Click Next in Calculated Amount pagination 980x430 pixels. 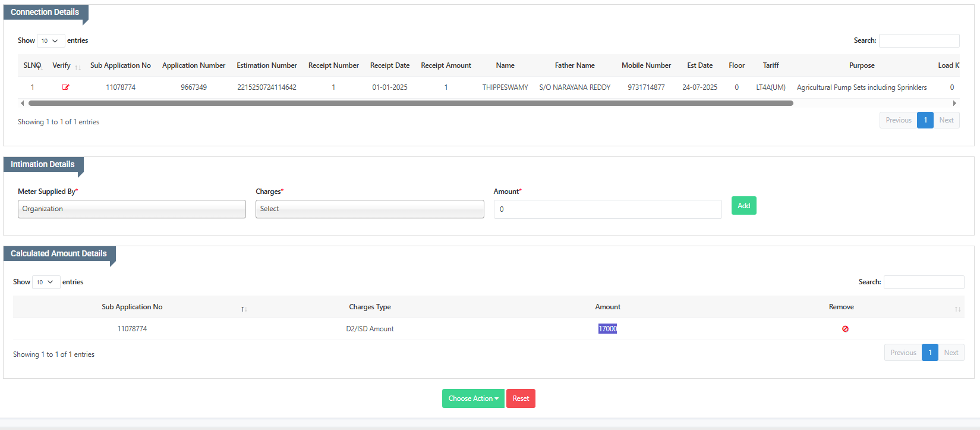click(951, 353)
